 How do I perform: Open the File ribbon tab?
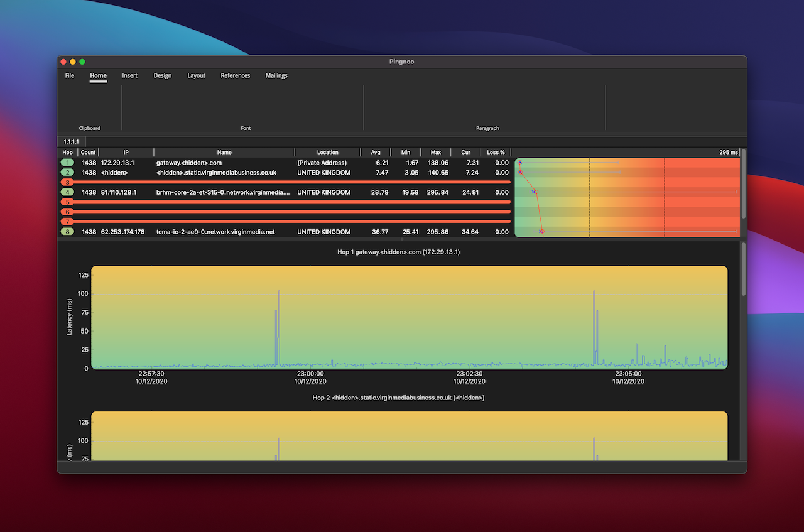(70, 75)
